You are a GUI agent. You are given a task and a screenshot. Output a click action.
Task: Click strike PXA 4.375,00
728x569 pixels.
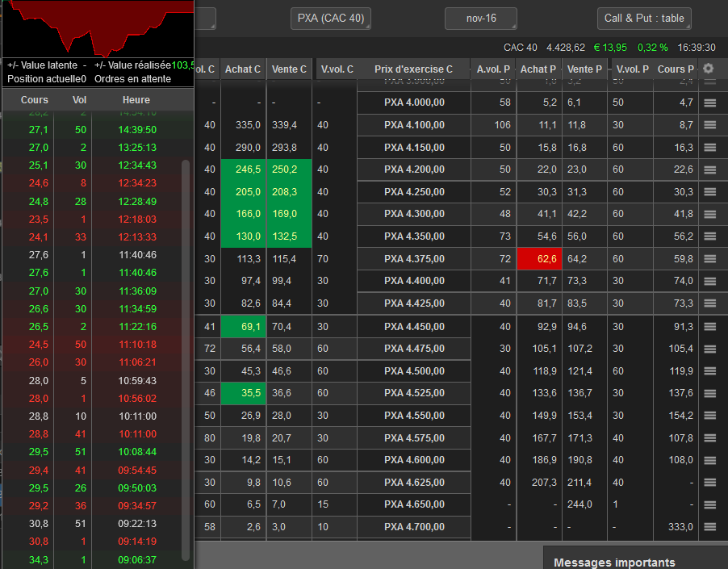coord(414,258)
